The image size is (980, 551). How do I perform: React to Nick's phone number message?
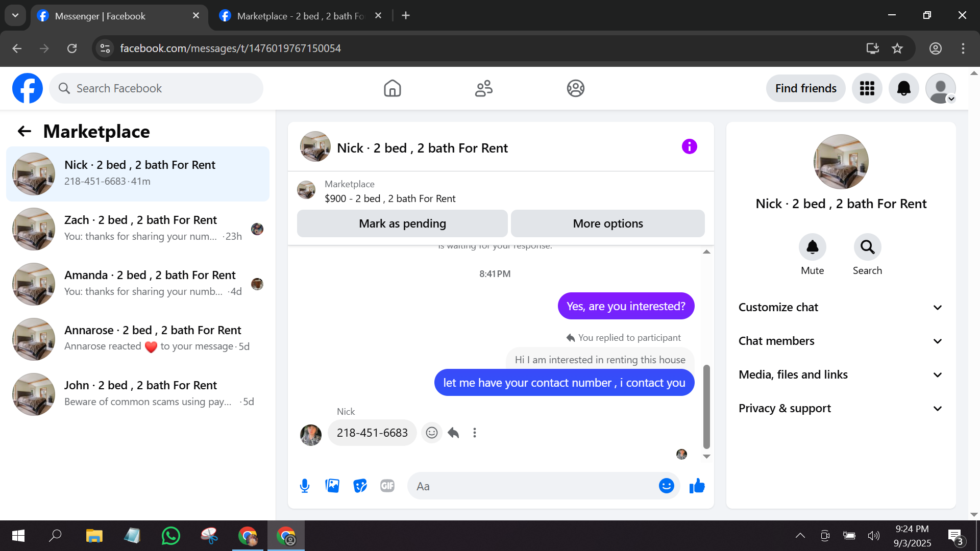coord(432,433)
